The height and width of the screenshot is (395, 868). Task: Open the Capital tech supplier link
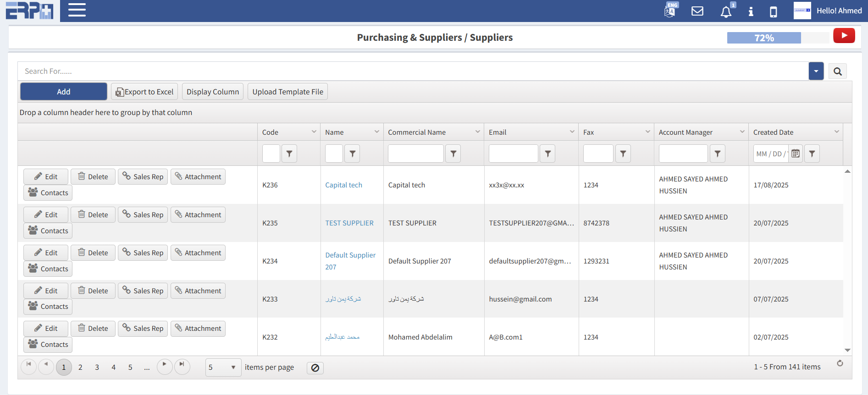pos(343,185)
